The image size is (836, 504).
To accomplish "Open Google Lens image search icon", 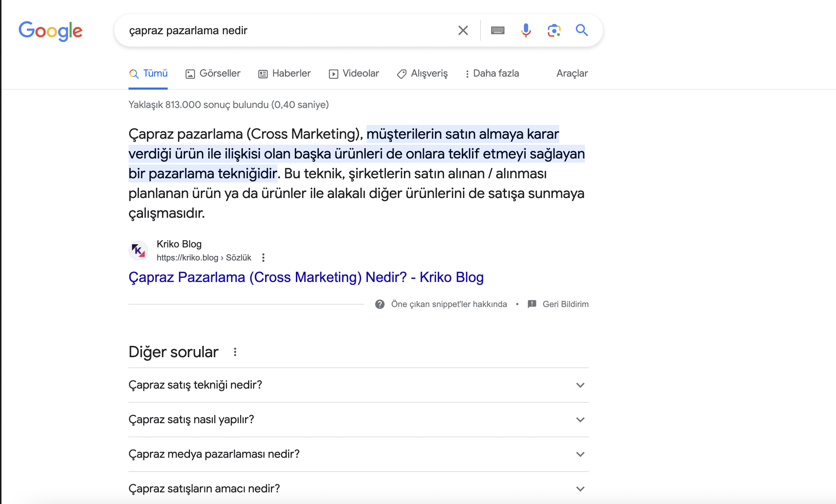I will tap(554, 31).
